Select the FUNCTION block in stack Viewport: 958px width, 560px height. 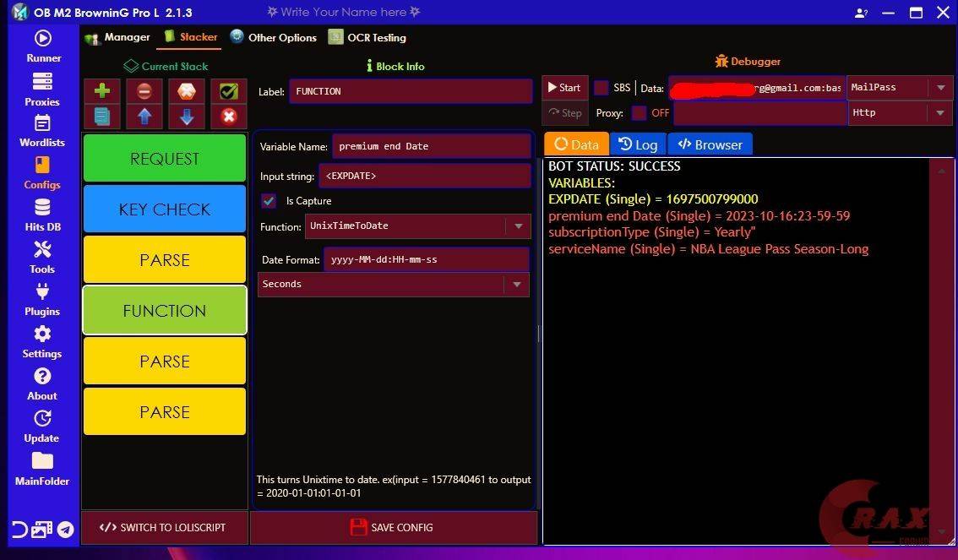[165, 310]
